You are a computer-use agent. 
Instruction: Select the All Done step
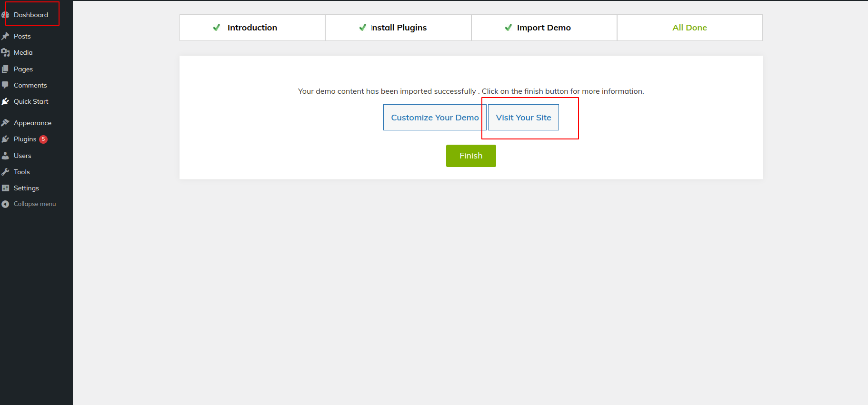pos(689,28)
